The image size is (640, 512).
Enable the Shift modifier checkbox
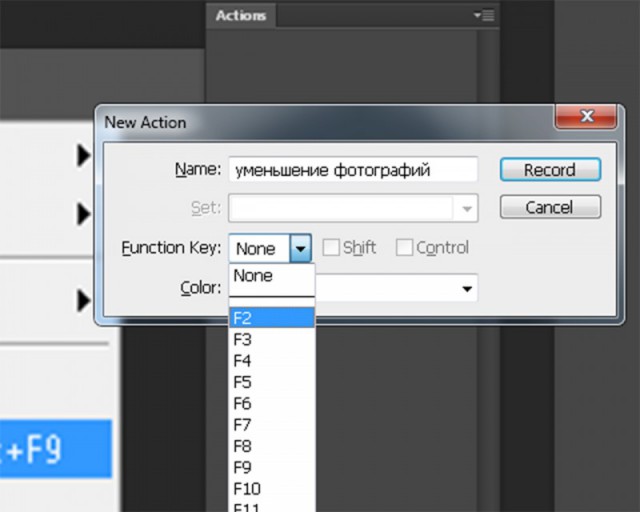(331, 247)
